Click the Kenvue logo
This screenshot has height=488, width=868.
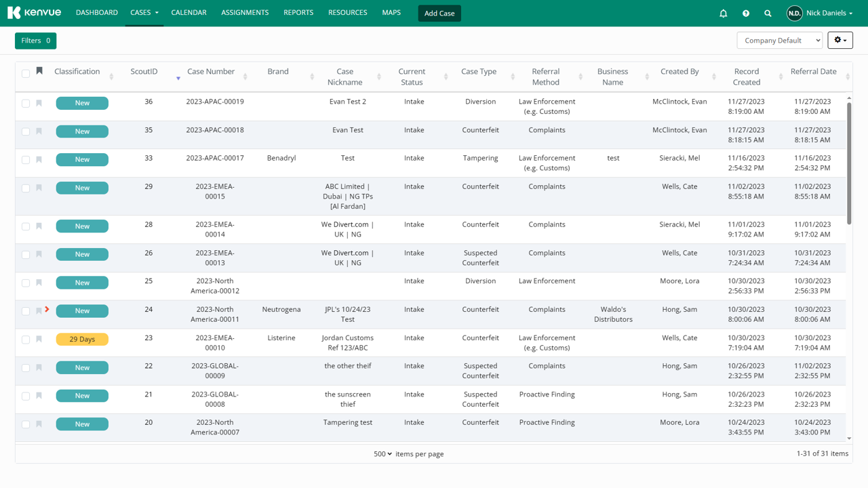34,12
